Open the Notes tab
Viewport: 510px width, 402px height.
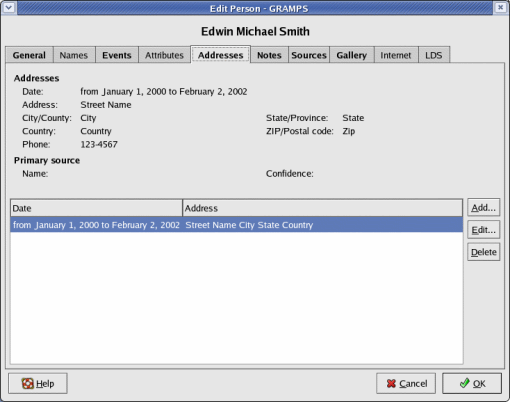(x=269, y=55)
